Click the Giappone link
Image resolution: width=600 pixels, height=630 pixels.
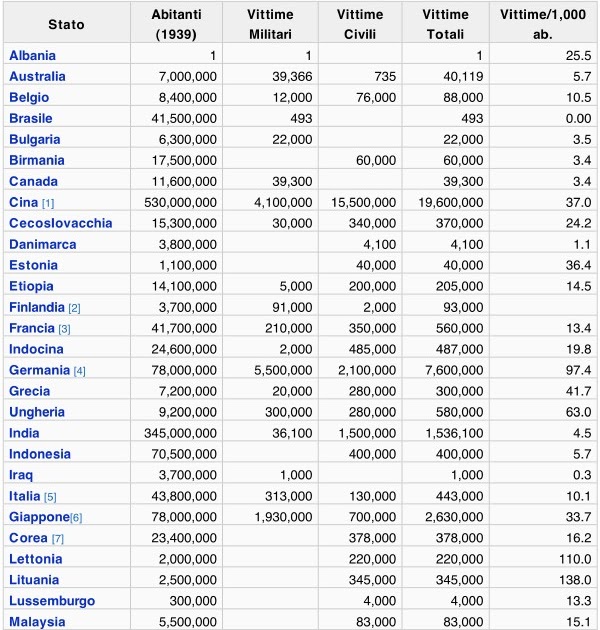click(39, 517)
